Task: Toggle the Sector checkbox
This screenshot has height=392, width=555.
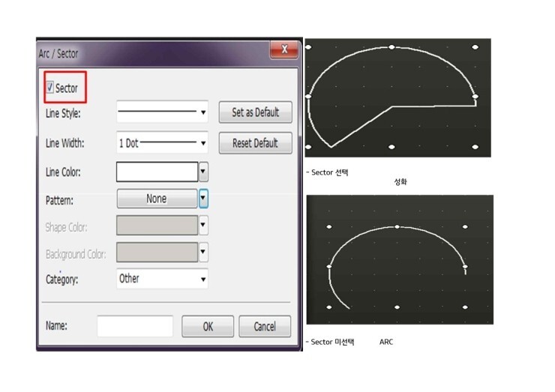Action: [50, 87]
